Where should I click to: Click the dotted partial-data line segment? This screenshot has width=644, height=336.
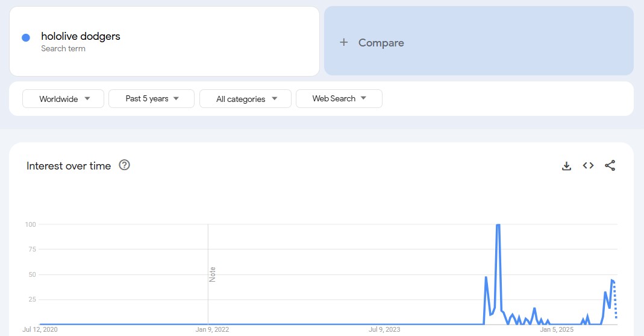pyautogui.click(x=615, y=299)
